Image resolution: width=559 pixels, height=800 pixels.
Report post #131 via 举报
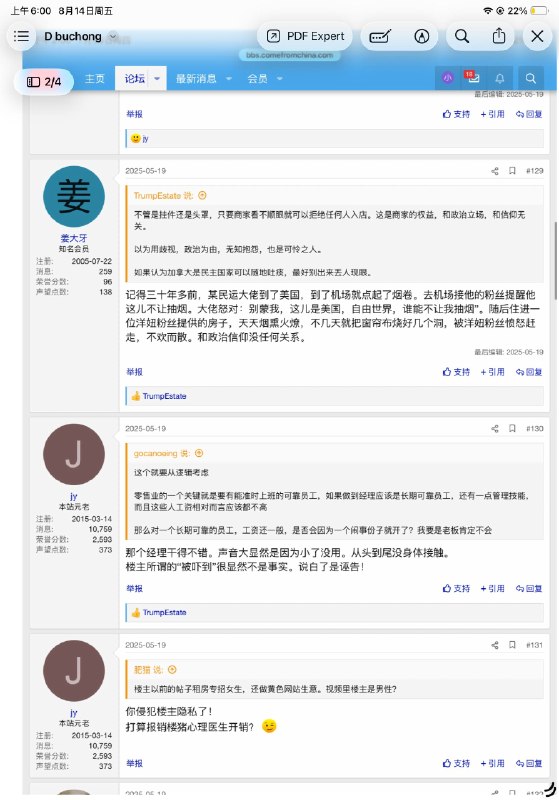(x=135, y=763)
